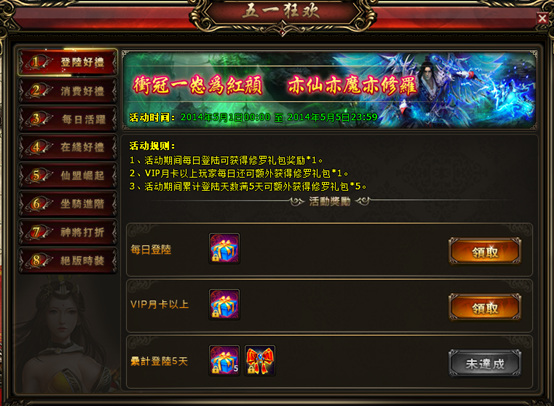The image size is (554, 406).
Task: Click the grey 未達成 button
Action: tap(485, 363)
